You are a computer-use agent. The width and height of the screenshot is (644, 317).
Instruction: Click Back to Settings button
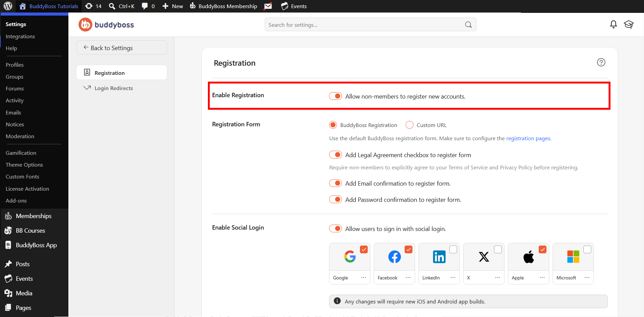pyautogui.click(x=122, y=48)
